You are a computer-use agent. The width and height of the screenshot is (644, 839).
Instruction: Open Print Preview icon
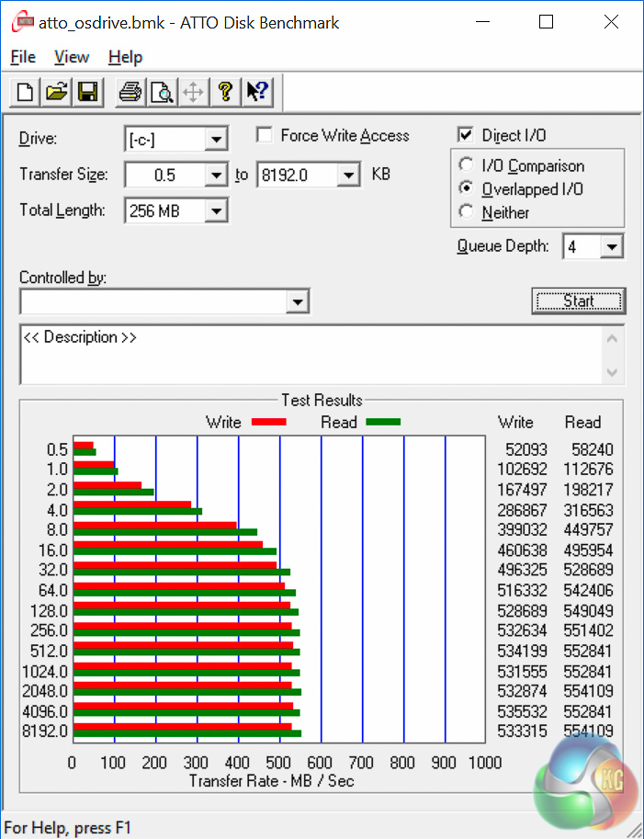pos(162,92)
